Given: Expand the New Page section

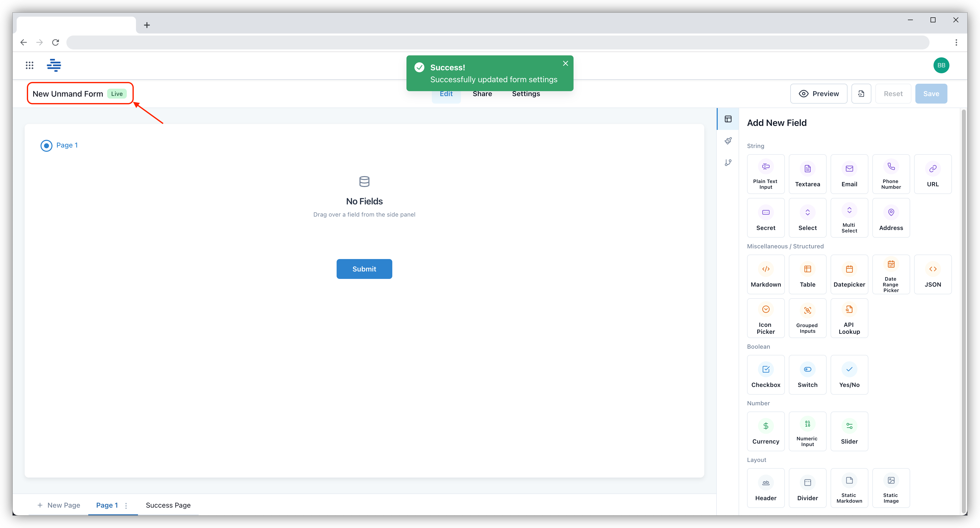Looking at the screenshot, I should pos(57,505).
